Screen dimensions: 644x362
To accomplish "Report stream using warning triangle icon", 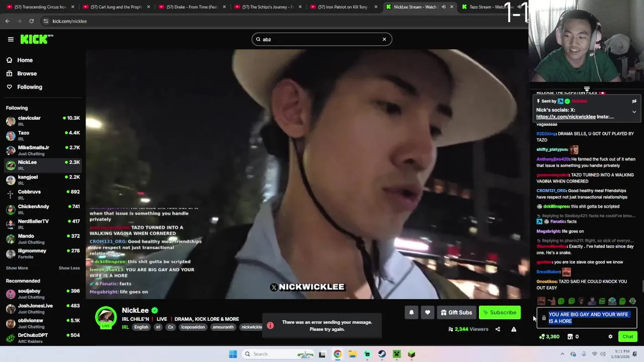I will pos(514,329).
